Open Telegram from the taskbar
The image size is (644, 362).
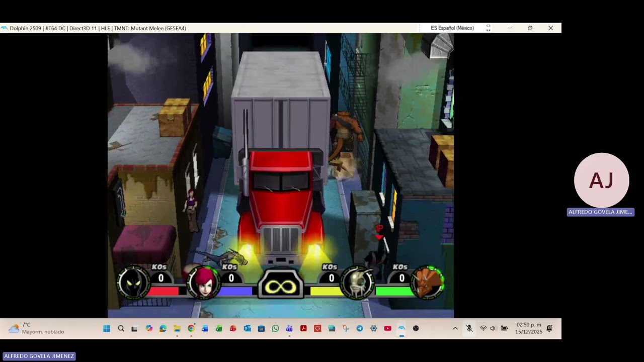coord(359,328)
